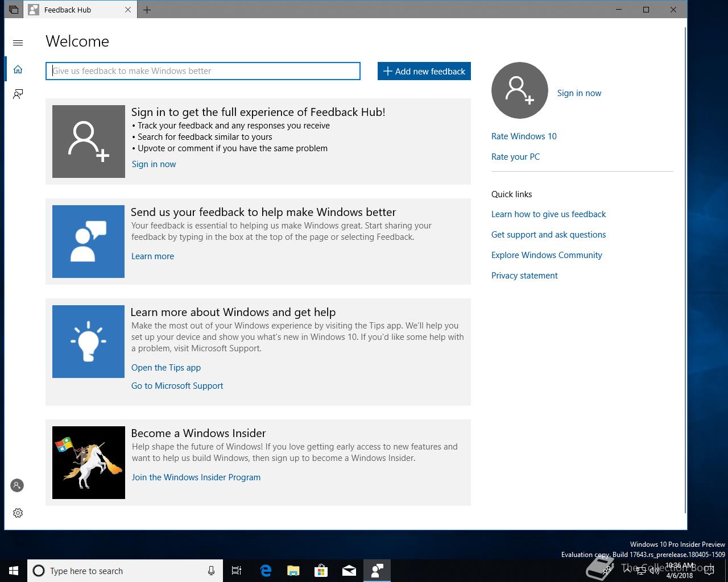The height and width of the screenshot is (582, 728).
Task: Select the Feedback Hub tab
Action: 80,10
